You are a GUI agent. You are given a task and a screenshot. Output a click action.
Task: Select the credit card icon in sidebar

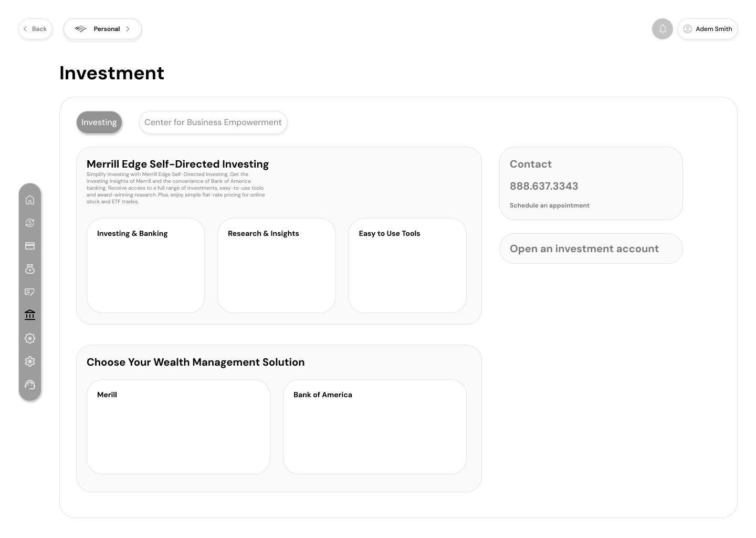pos(30,246)
